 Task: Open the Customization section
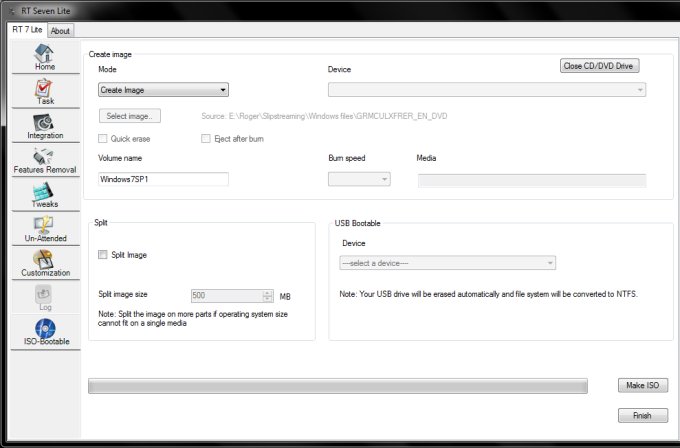pyautogui.click(x=45, y=263)
